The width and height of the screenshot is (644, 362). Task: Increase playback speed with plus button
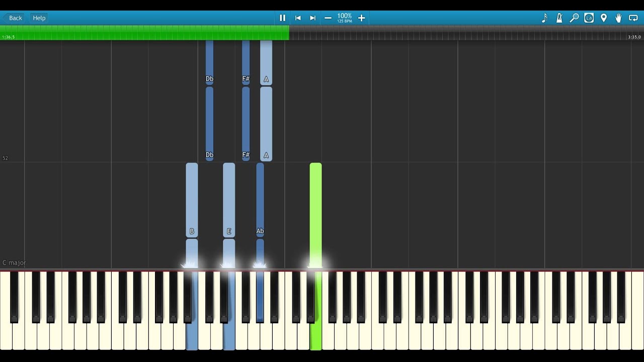(x=361, y=18)
